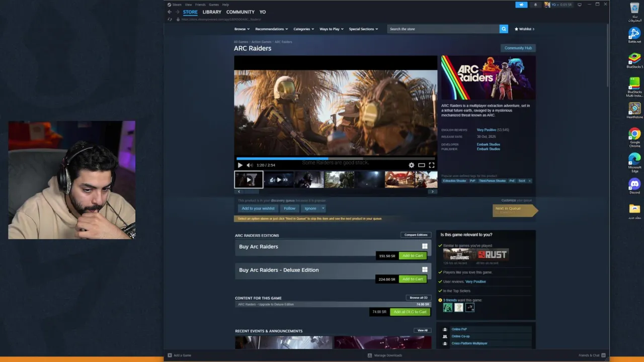This screenshot has width=644, height=362.
Task: Launch Battle.net from the desktop
Action: coord(634,35)
